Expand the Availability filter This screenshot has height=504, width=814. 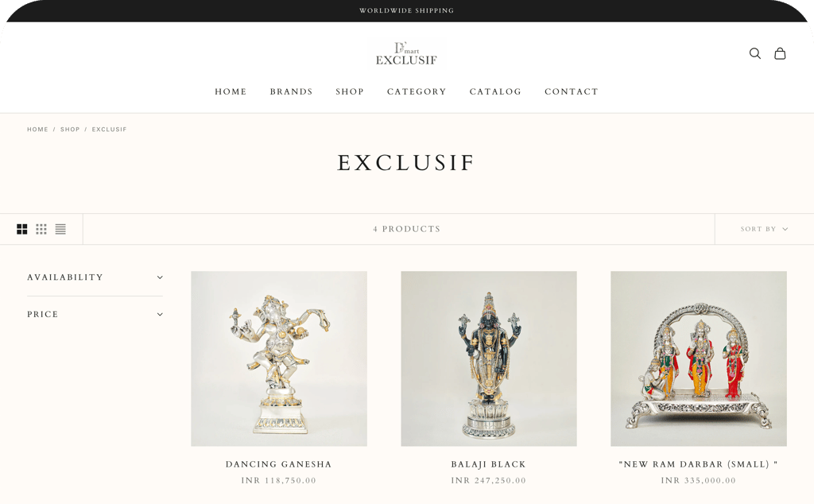[95, 277]
